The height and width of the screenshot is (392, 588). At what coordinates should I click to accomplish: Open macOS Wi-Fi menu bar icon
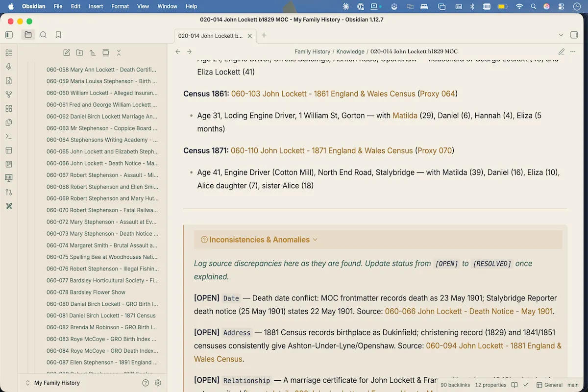click(519, 6)
